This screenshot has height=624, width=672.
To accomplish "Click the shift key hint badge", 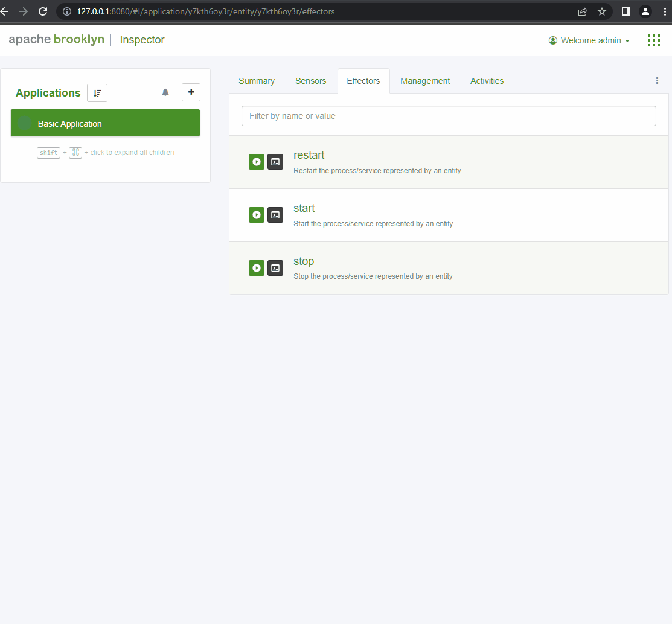I will pyautogui.click(x=48, y=153).
